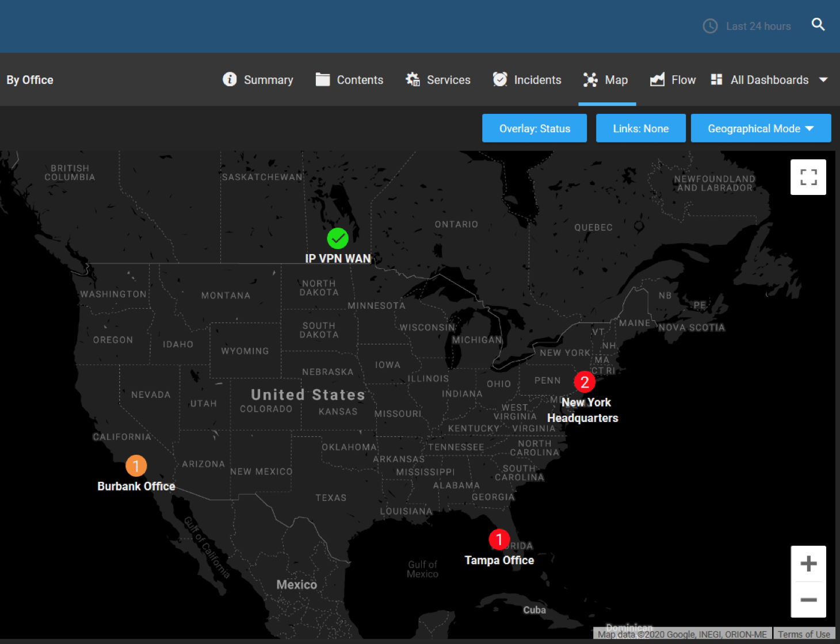Open the Geographical Mode dropdown
Image resolution: width=840 pixels, height=644 pixels.
click(761, 128)
